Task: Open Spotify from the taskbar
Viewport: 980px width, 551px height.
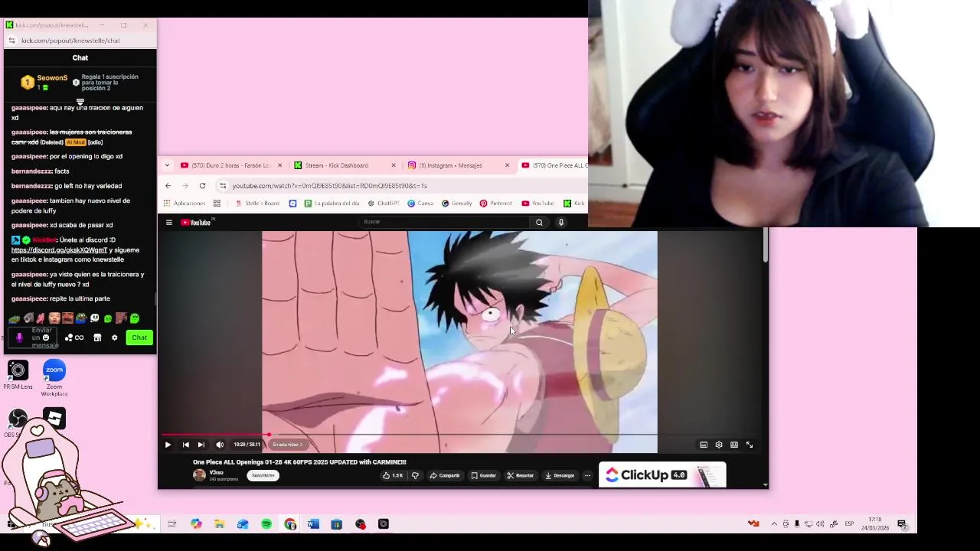Action: coord(266,524)
